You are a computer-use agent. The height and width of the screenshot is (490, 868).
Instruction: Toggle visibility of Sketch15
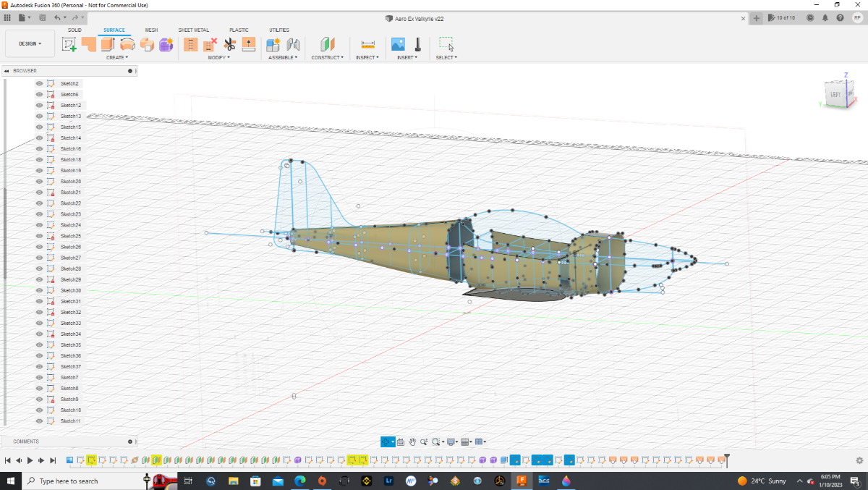coord(39,127)
